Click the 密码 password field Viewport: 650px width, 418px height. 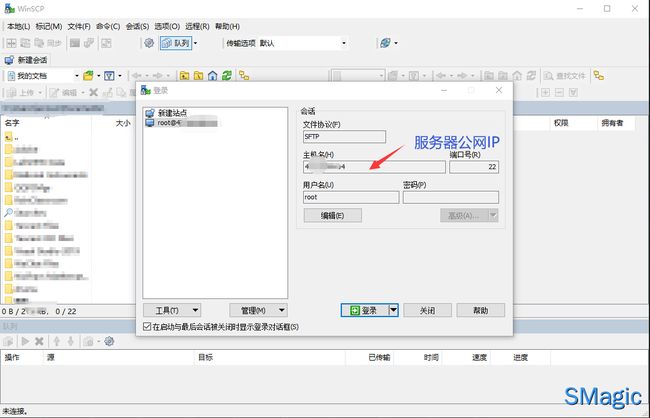click(451, 197)
